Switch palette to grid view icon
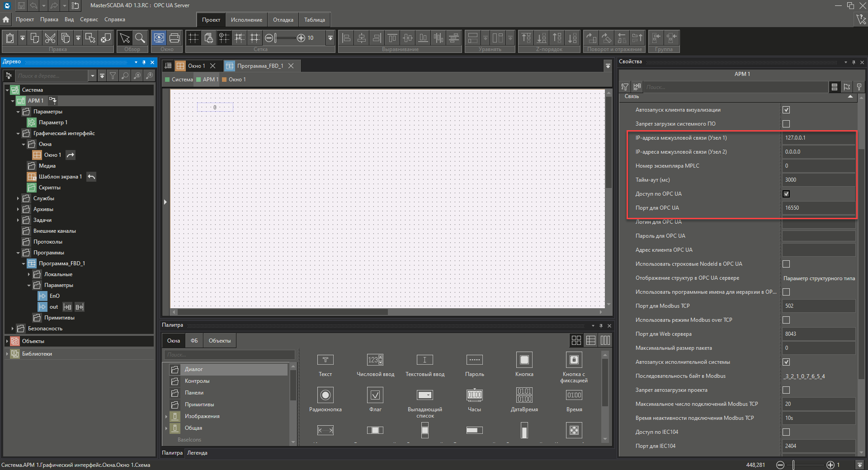868x470 pixels. click(x=576, y=340)
